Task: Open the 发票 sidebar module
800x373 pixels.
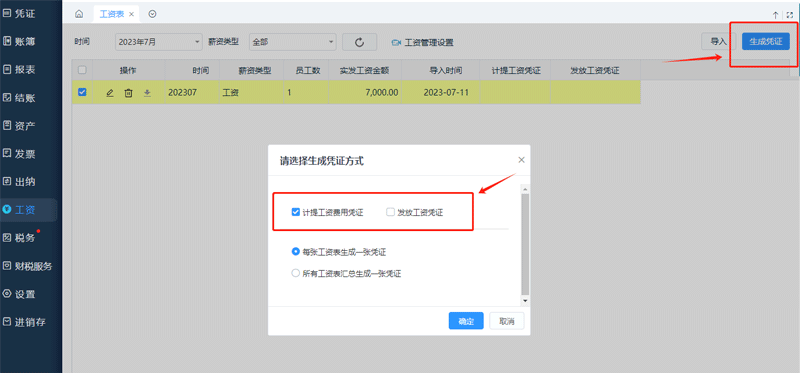Action: (19, 154)
